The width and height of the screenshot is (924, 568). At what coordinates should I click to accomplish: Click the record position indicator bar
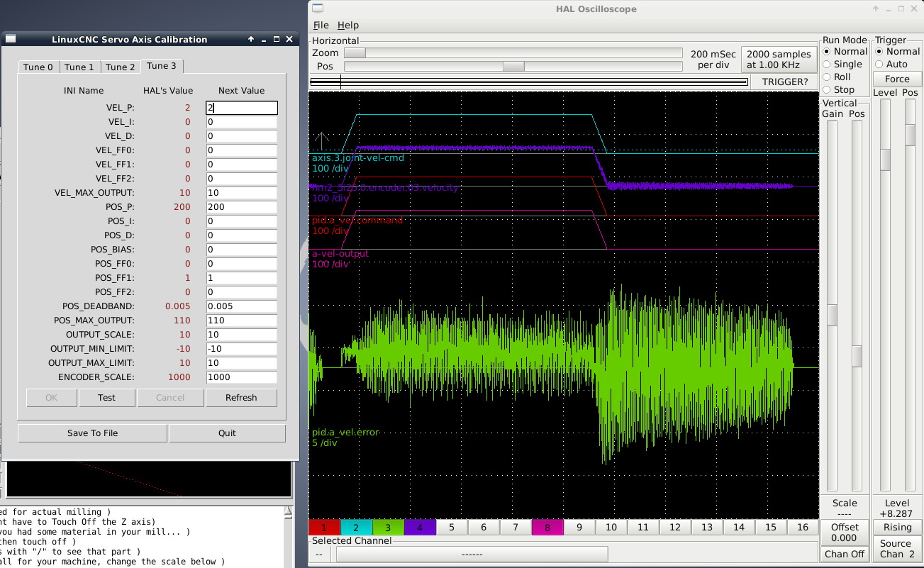click(x=529, y=82)
